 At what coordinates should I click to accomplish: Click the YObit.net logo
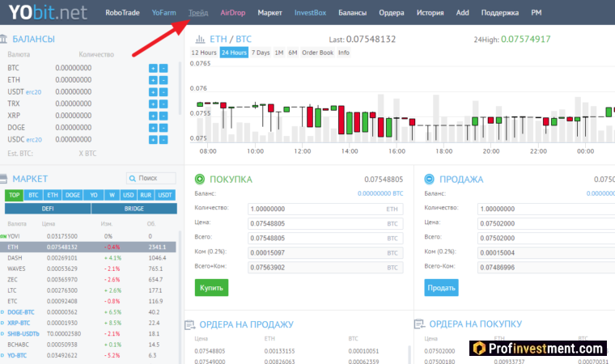click(x=46, y=13)
